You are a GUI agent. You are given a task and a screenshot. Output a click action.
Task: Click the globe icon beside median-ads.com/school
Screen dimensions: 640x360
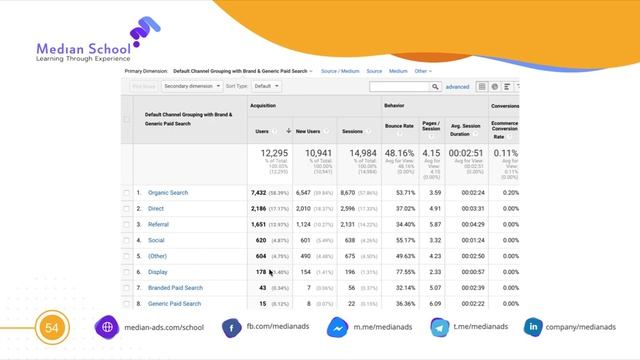pyautogui.click(x=107, y=327)
